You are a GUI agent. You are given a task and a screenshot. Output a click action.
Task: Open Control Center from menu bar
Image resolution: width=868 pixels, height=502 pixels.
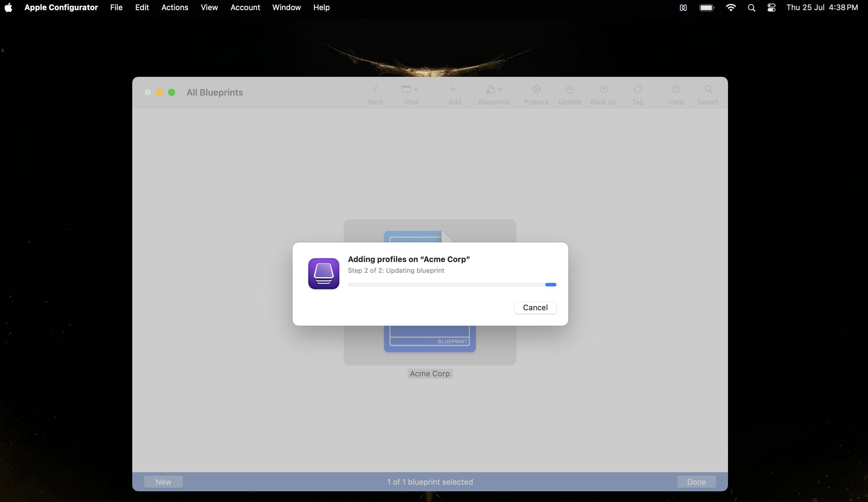[771, 7]
